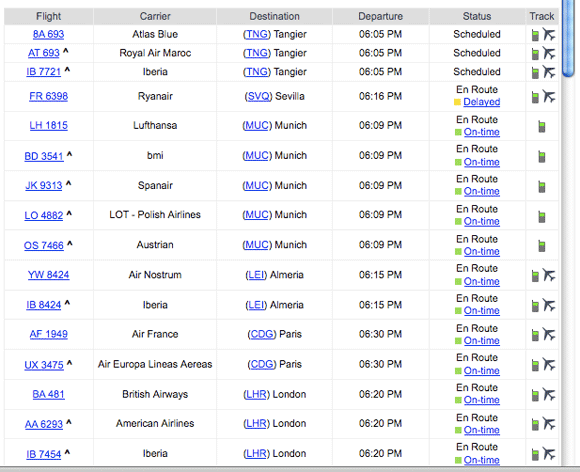This screenshot has width=580, height=472.
Task: Open the FR 6398 flight link
Action: point(48,97)
